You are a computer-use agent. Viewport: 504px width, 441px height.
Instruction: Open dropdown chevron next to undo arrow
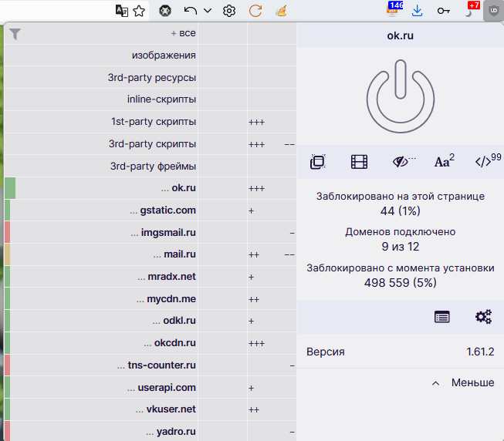click(x=208, y=11)
